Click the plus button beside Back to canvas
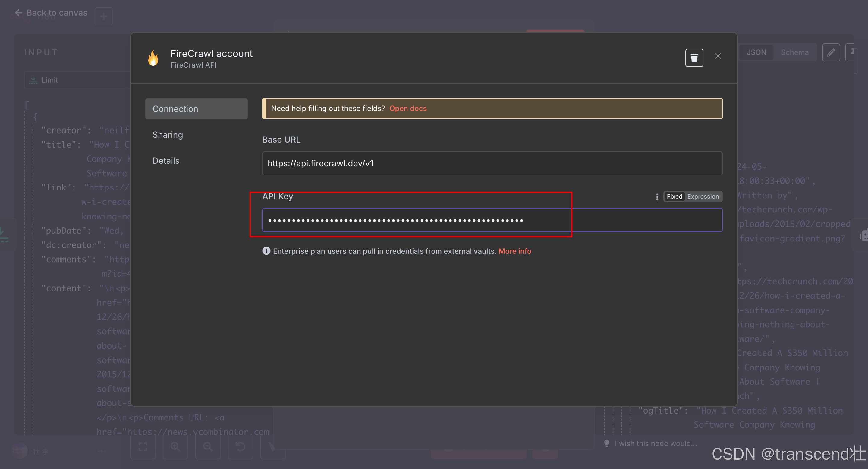 click(103, 16)
